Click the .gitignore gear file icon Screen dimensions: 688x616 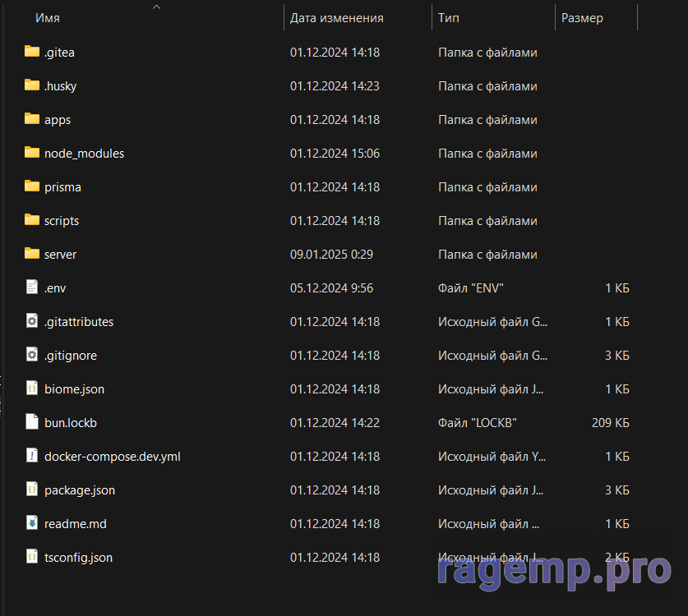coord(32,355)
